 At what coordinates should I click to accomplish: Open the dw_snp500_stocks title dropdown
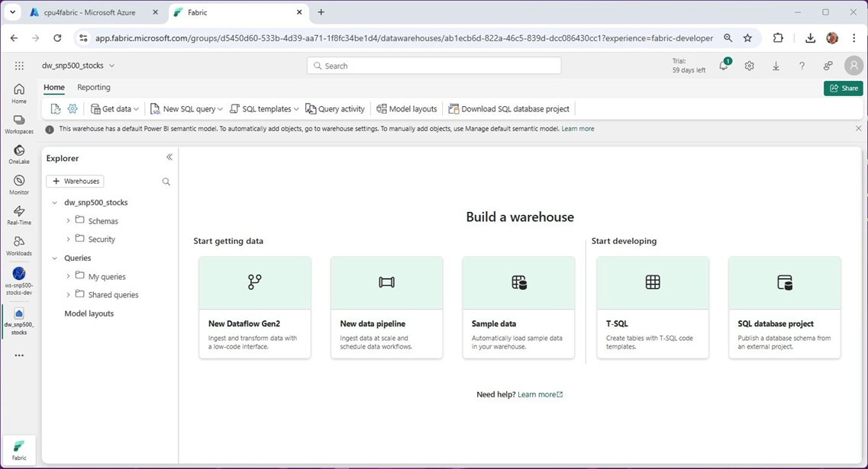click(78, 66)
